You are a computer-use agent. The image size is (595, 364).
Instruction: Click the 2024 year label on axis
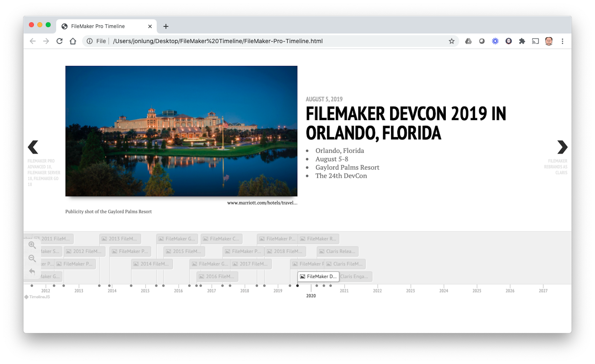pyautogui.click(x=443, y=291)
